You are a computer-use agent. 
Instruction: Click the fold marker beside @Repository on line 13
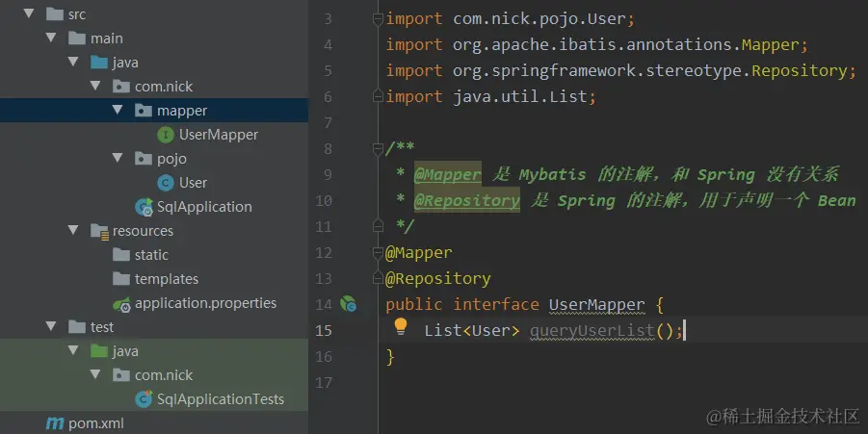pos(378,277)
